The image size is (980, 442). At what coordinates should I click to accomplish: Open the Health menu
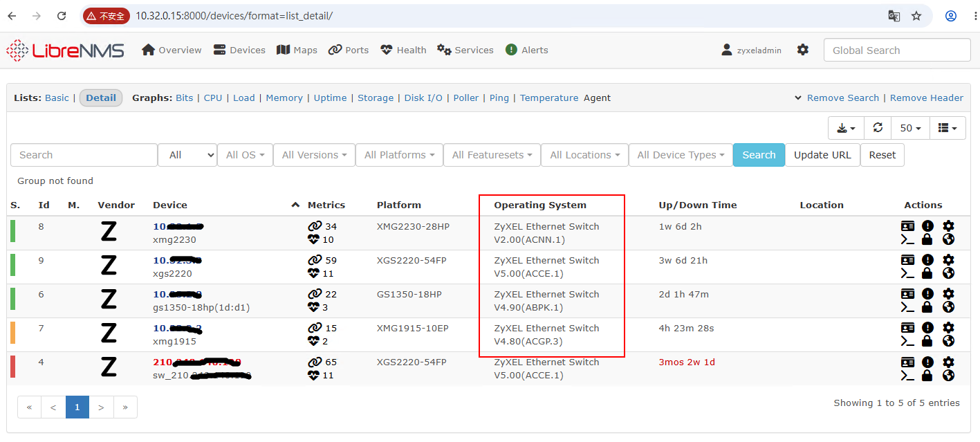(403, 50)
